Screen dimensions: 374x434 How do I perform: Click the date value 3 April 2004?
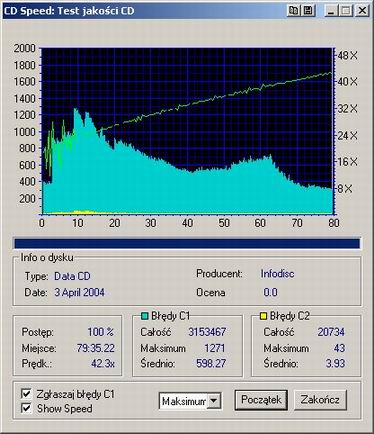tap(79, 293)
